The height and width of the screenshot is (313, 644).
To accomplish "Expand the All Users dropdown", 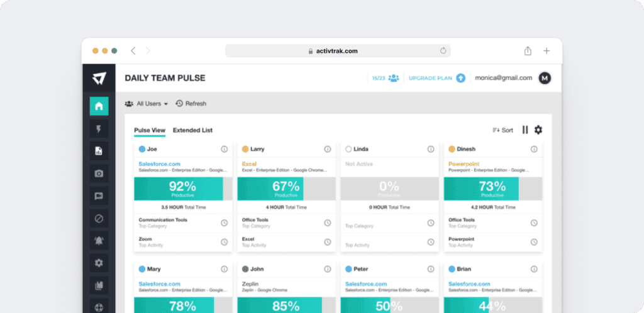I will click(x=147, y=104).
